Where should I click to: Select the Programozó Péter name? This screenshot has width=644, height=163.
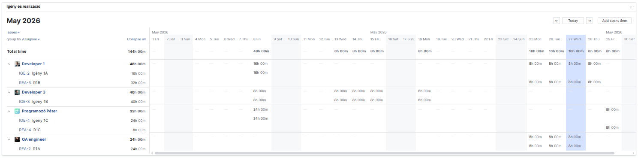click(39, 111)
